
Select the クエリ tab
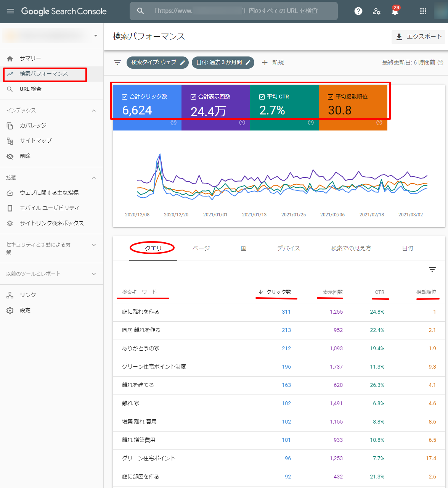coord(153,248)
